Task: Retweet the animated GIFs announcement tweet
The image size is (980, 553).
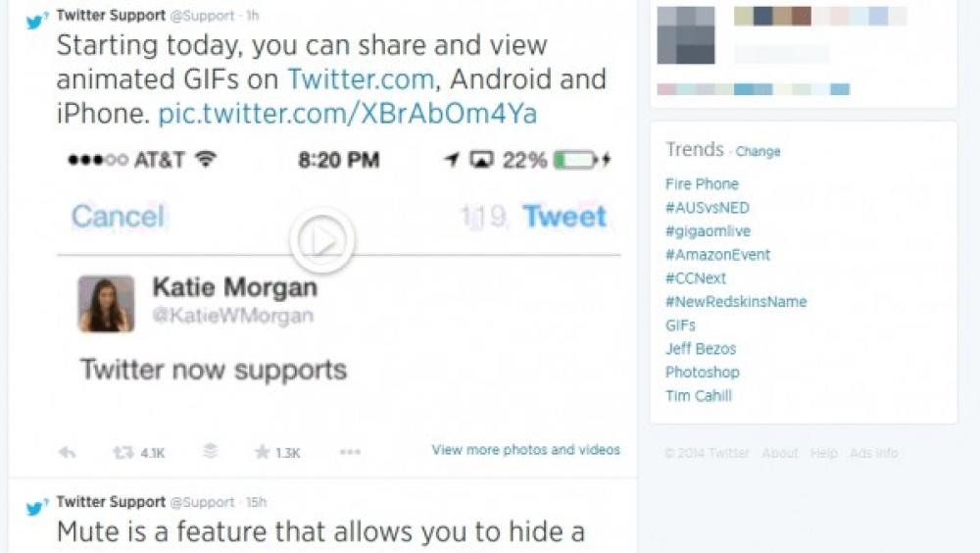Action: (123, 452)
